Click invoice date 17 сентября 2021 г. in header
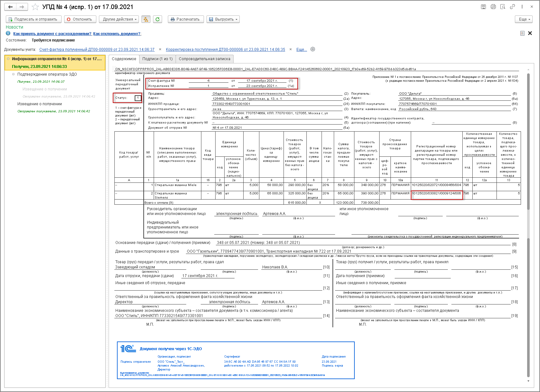The height and width of the screenshot is (392, 540). [262, 81]
